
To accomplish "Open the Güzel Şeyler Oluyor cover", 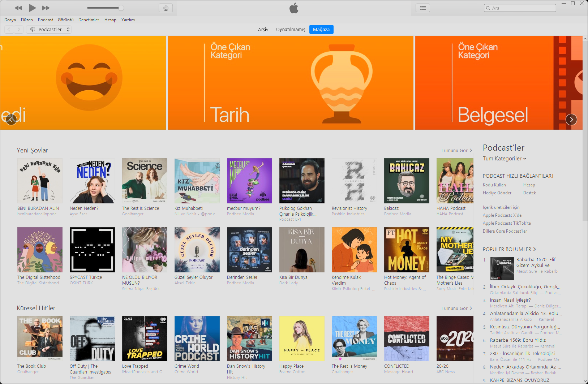I will tap(197, 250).
